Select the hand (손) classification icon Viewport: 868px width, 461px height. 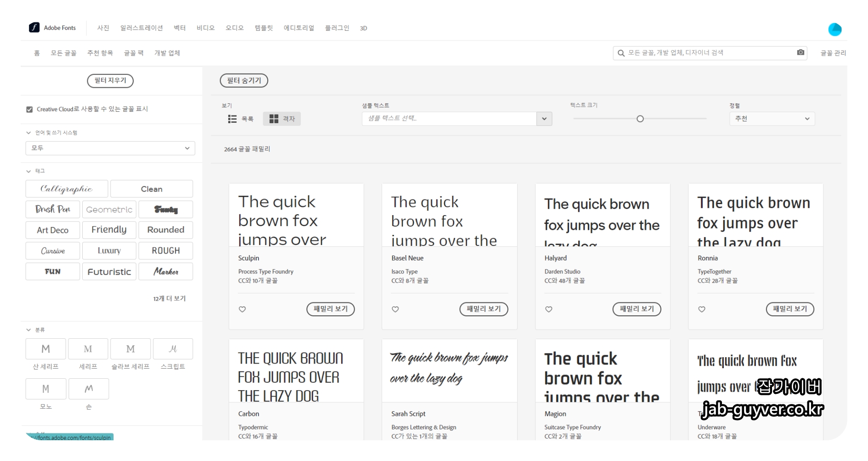tap(89, 389)
